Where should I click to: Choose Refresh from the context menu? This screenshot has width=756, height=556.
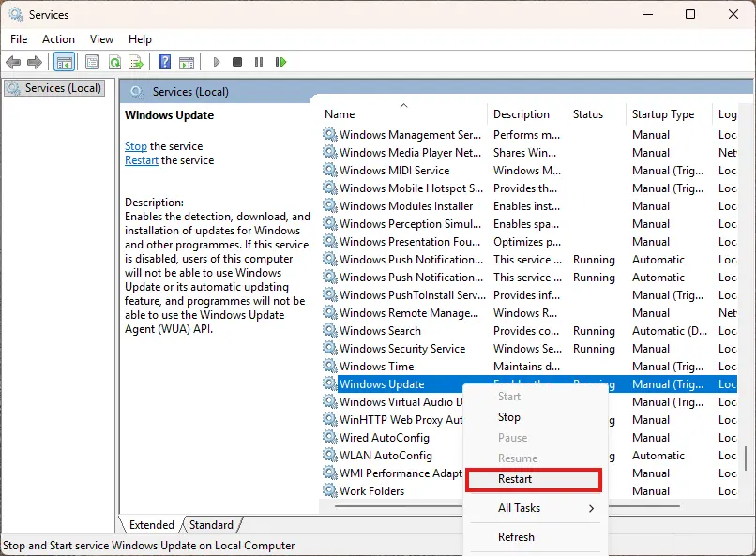(535, 536)
